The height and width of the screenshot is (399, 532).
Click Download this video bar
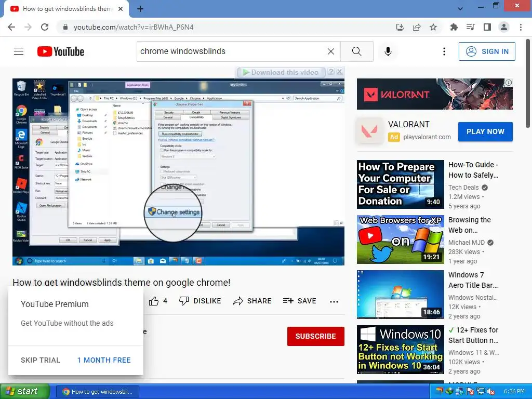281,72
